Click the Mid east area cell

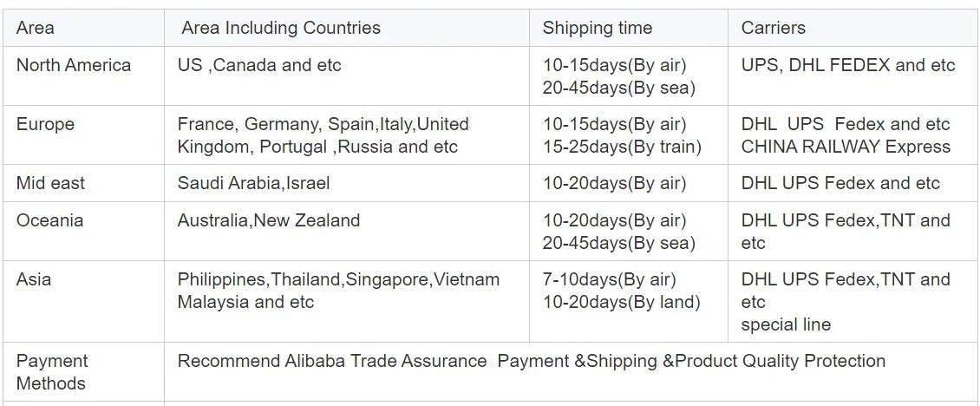pyautogui.click(x=50, y=183)
